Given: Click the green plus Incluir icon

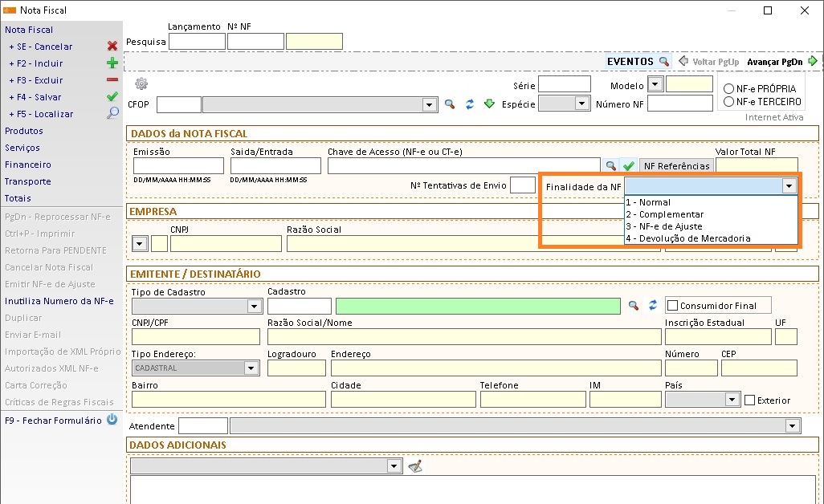Looking at the screenshot, I should pos(112,63).
